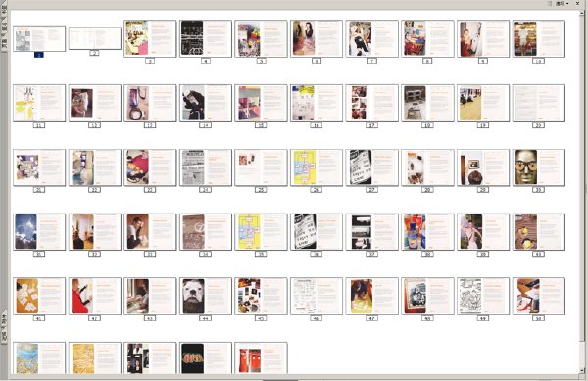588x381 pixels.
Task: Select page 24 thumbnail with newspaper clipping
Action: coord(206,167)
